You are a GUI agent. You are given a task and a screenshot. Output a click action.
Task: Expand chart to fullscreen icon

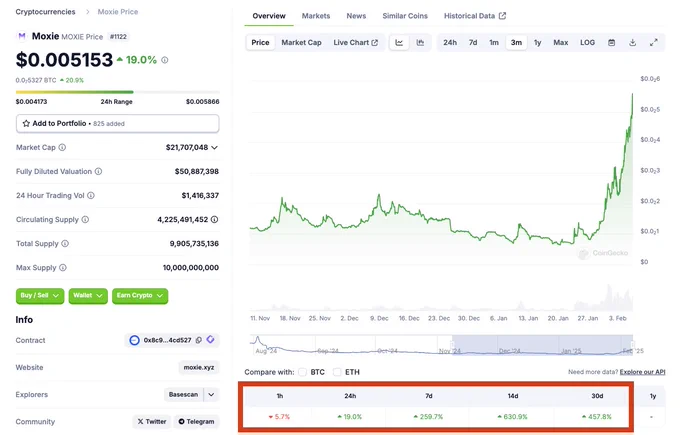point(654,43)
